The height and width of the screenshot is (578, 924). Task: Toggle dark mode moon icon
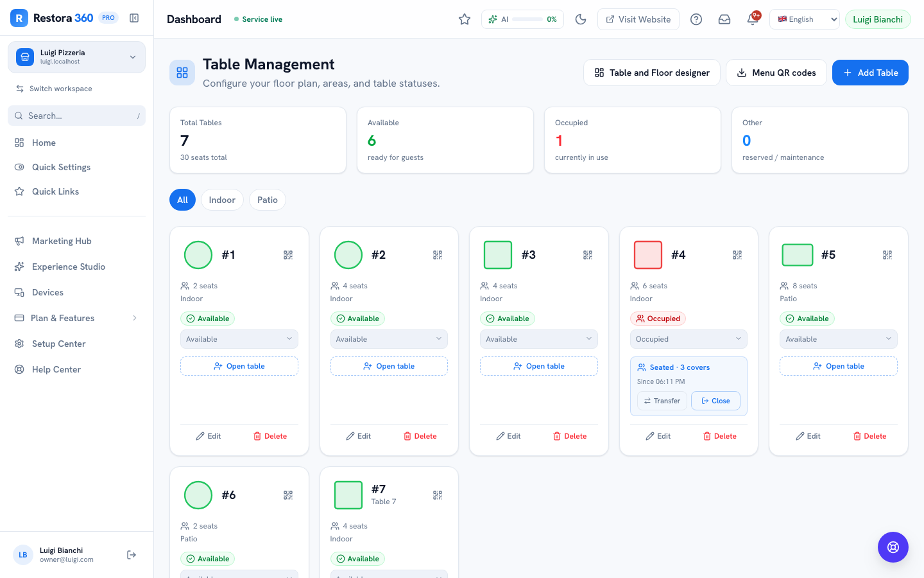click(581, 19)
